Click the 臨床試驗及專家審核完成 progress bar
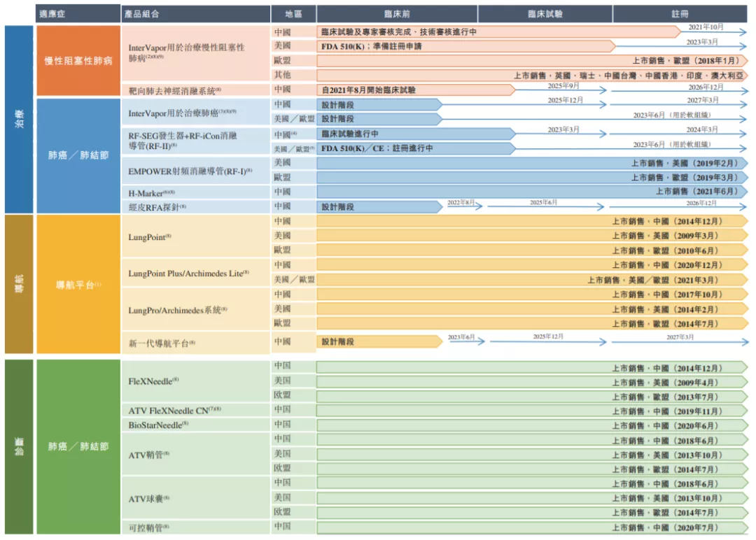 498,31
